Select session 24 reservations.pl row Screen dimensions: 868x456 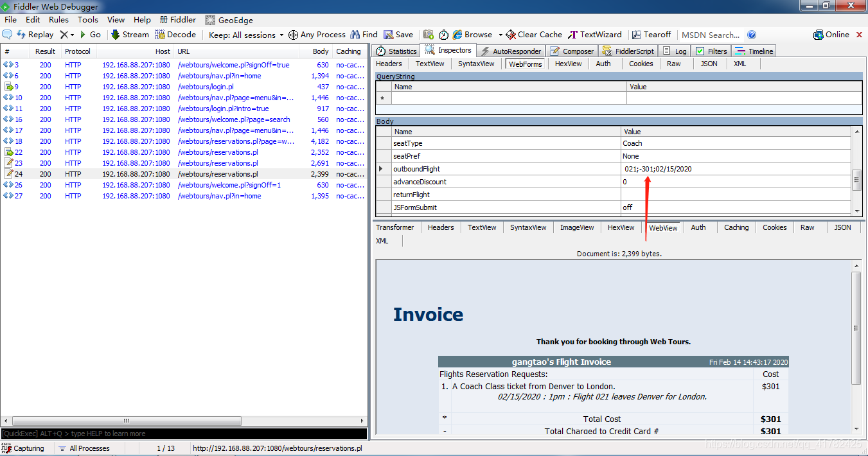click(x=184, y=174)
